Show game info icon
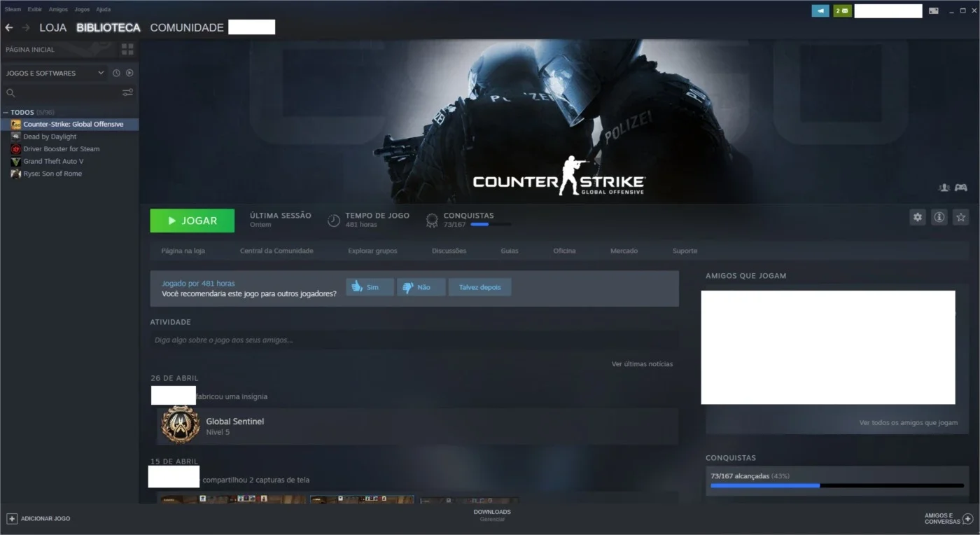Screen dimensions: 980x535 [939, 217]
